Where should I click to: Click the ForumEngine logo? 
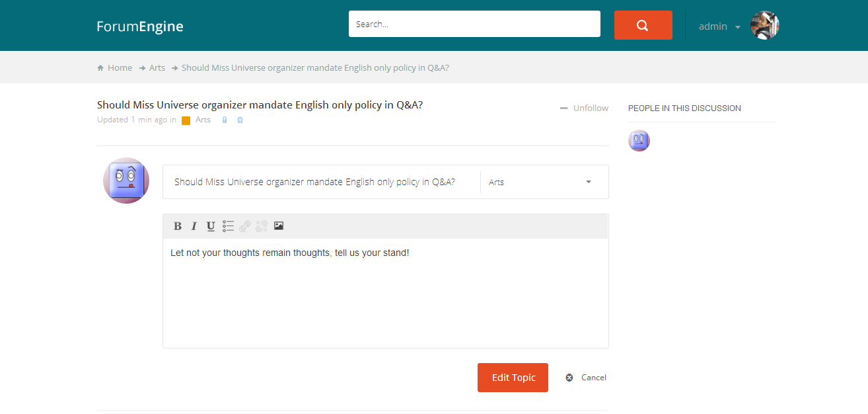[x=140, y=26]
